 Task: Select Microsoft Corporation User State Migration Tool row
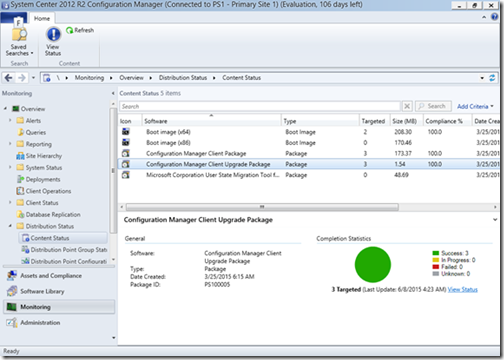(x=309, y=175)
